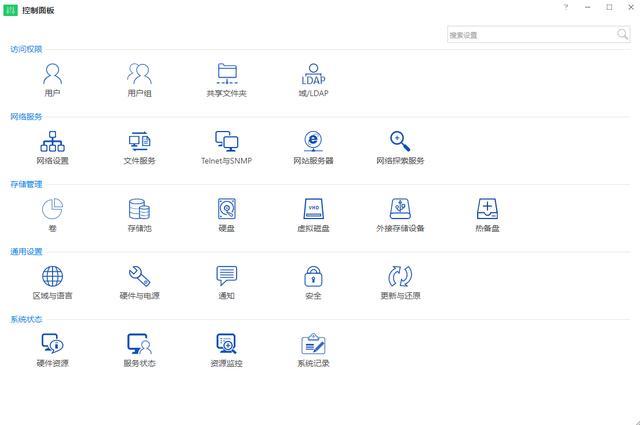This screenshot has height=425, width=640.
Task: Open the 安全 security icon
Action: (x=313, y=278)
